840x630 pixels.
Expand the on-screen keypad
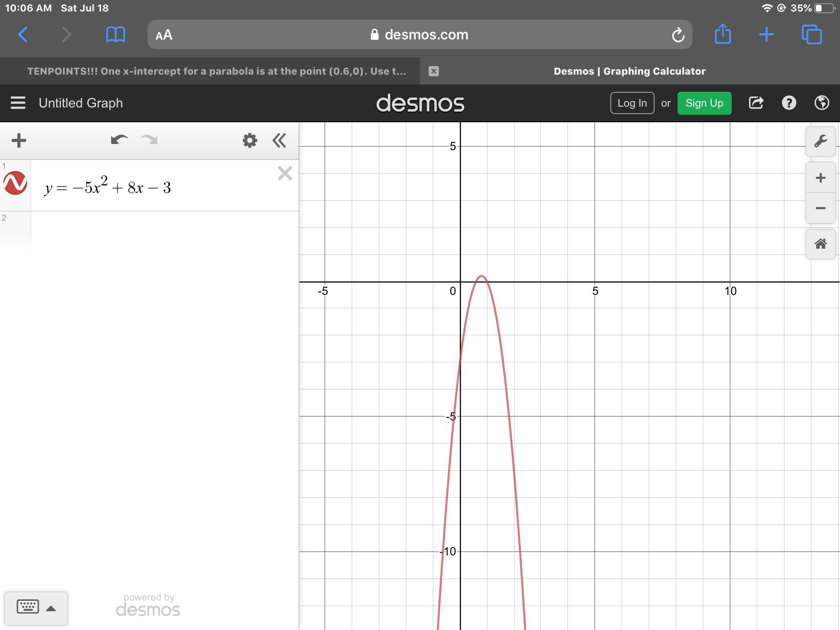point(36,608)
